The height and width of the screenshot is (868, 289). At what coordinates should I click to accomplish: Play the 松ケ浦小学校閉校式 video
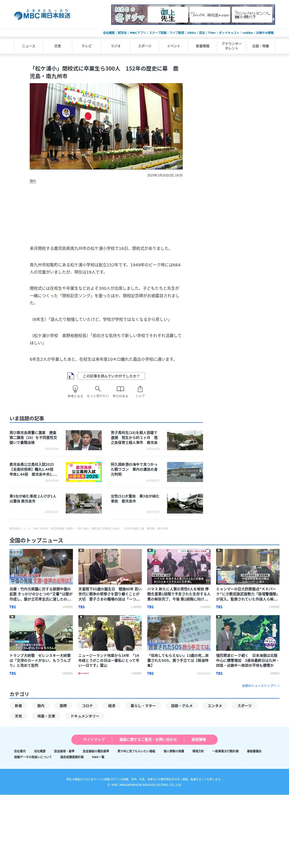106,126
